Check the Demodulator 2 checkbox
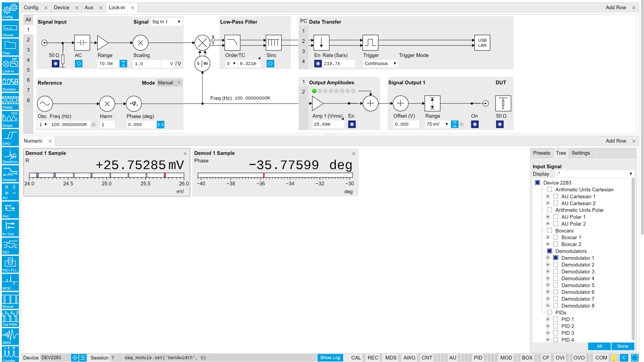644x362 pixels. coord(556,264)
